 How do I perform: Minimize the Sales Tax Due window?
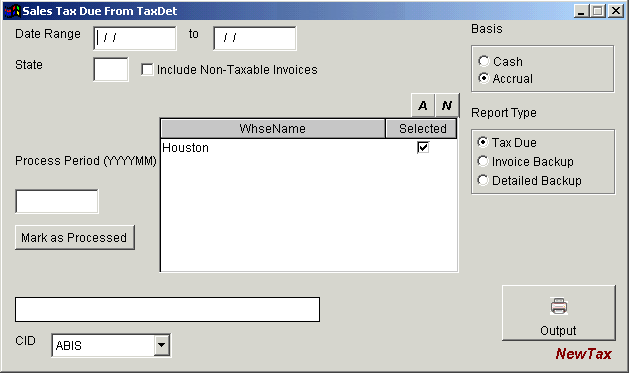tap(581, 11)
